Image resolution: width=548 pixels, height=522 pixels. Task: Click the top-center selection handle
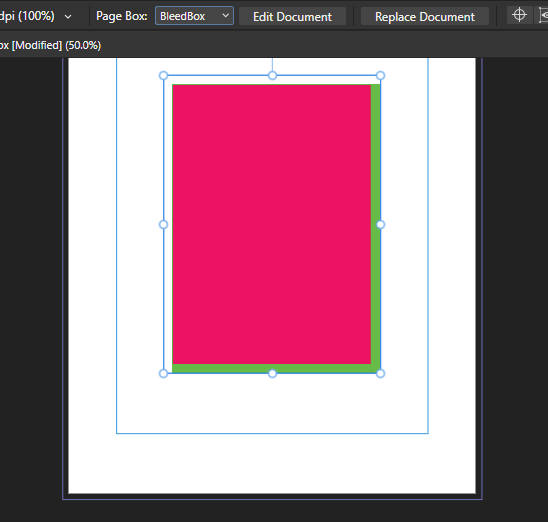pos(272,75)
